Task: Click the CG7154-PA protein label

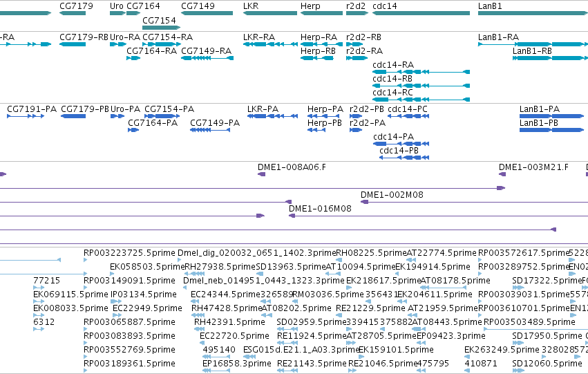Action: 169,109
